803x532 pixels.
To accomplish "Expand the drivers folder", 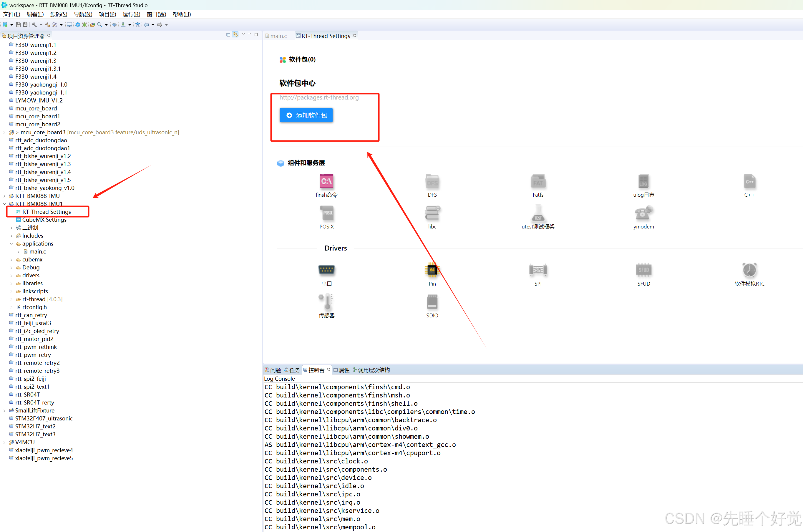I will point(11,276).
